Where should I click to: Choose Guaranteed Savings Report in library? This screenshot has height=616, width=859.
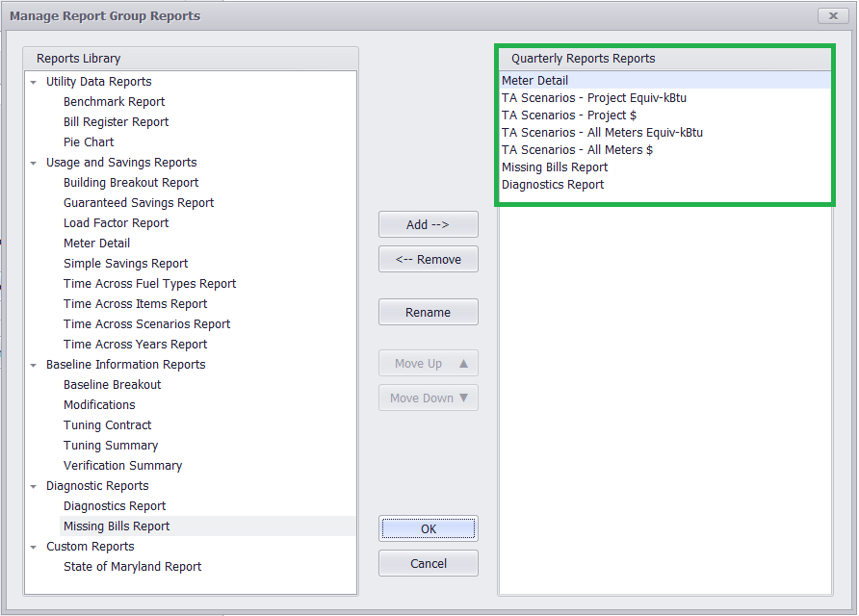(x=139, y=203)
